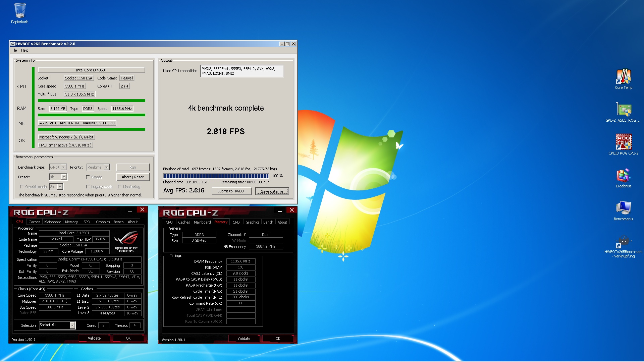
Task: Click the HWBOT x265 Benchmark title bar icon
Action: pyautogui.click(x=13, y=44)
